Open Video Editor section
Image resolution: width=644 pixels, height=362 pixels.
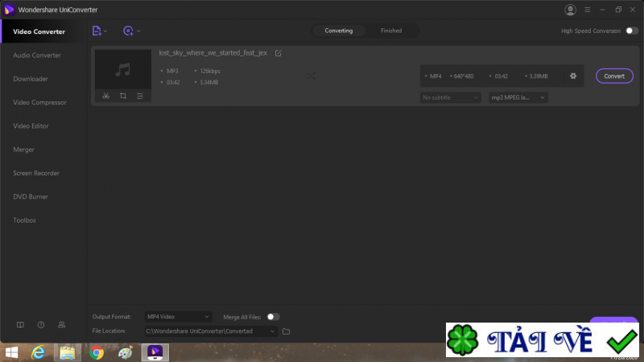(x=31, y=126)
